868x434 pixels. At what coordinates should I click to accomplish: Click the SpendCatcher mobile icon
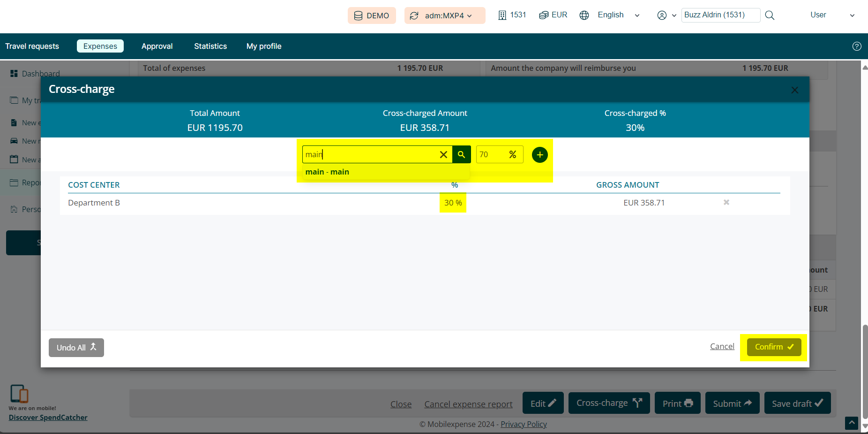(19, 394)
